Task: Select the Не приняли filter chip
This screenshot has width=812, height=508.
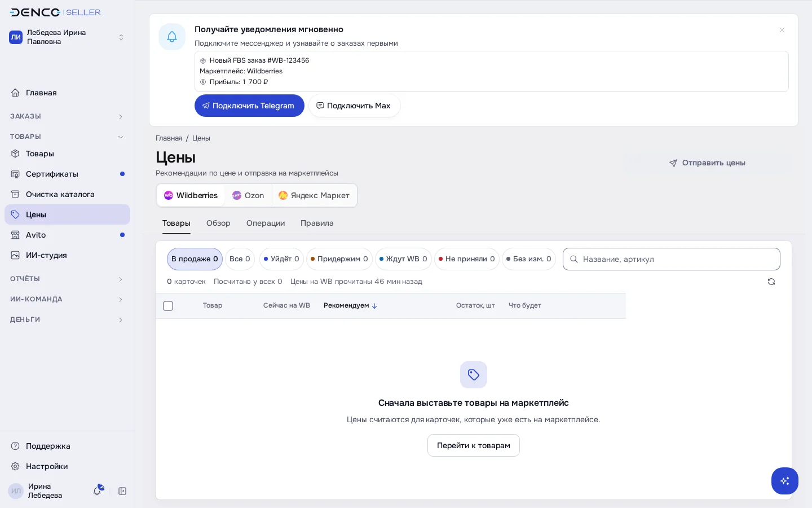Action: (467, 259)
